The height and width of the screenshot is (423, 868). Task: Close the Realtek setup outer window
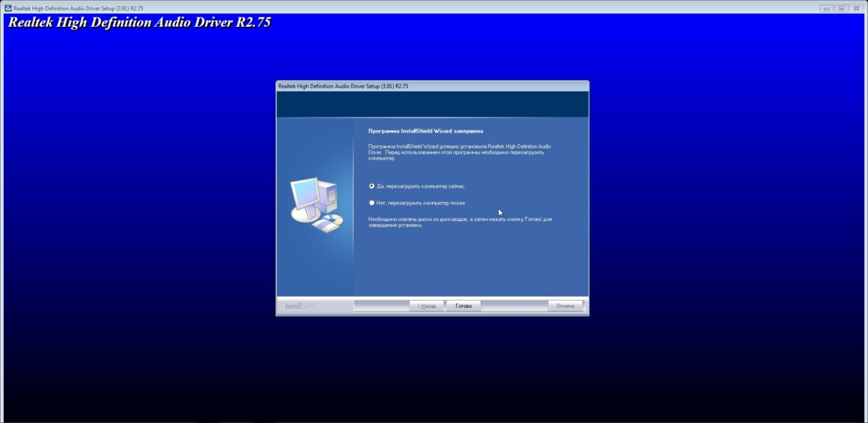[x=856, y=9]
